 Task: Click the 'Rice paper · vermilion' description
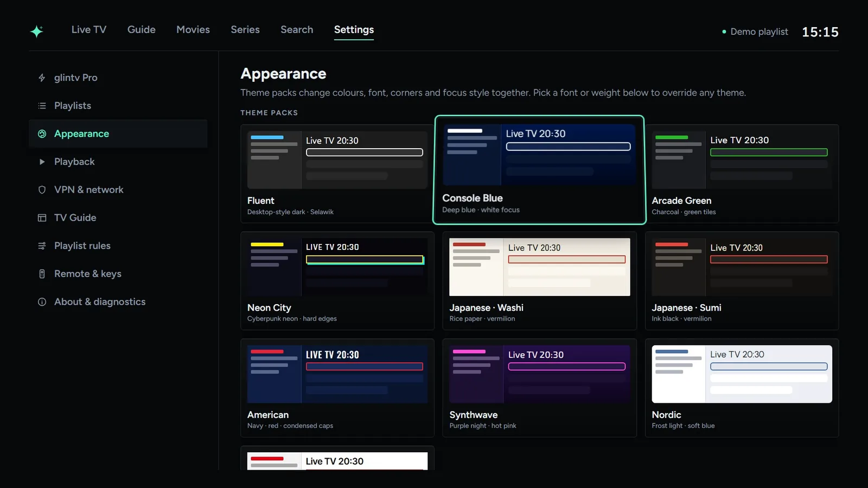coord(482,319)
